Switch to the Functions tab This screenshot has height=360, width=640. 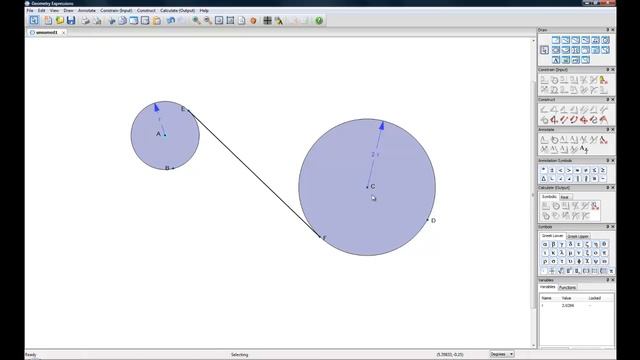pos(567,288)
